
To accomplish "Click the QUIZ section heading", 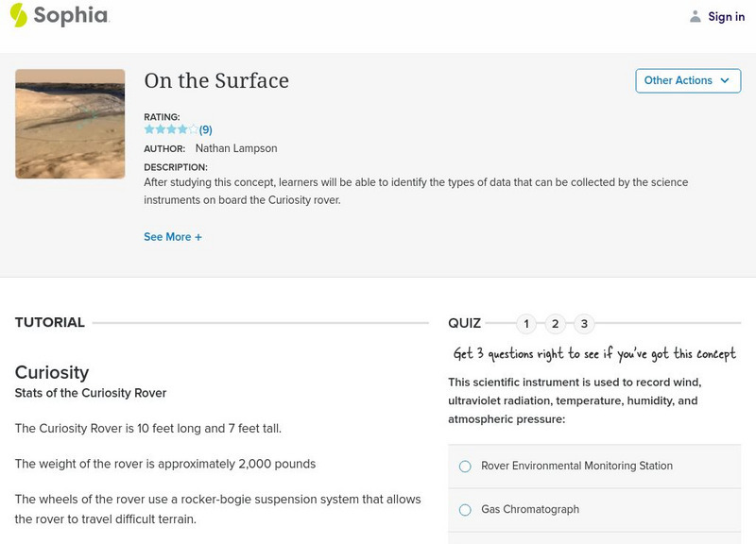I will point(464,323).
